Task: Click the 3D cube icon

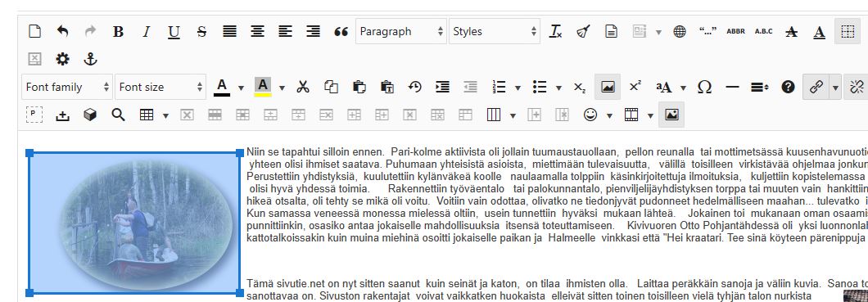Action: point(90,115)
